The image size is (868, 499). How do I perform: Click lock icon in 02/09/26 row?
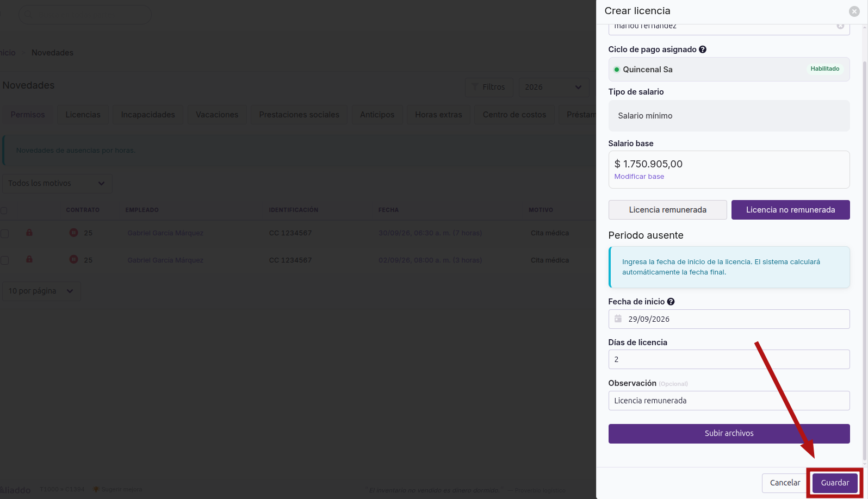tap(29, 259)
